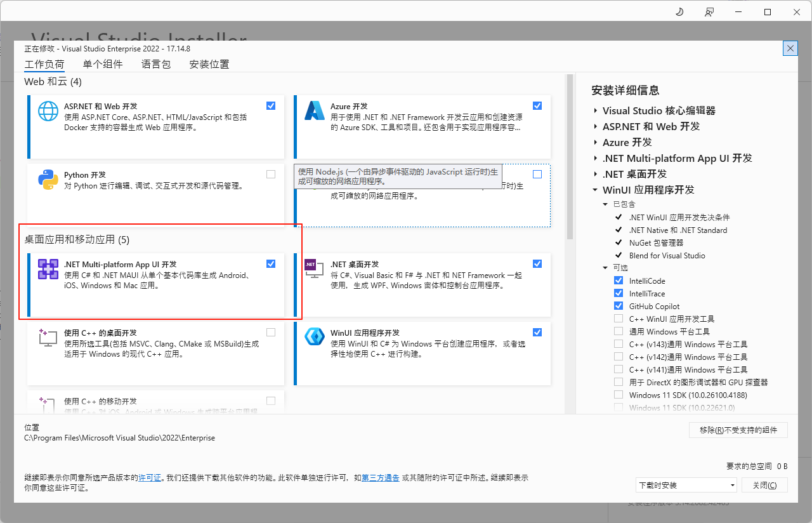This screenshot has height=523, width=812.
Task: Open the 许可证 license link
Action: 150,477
